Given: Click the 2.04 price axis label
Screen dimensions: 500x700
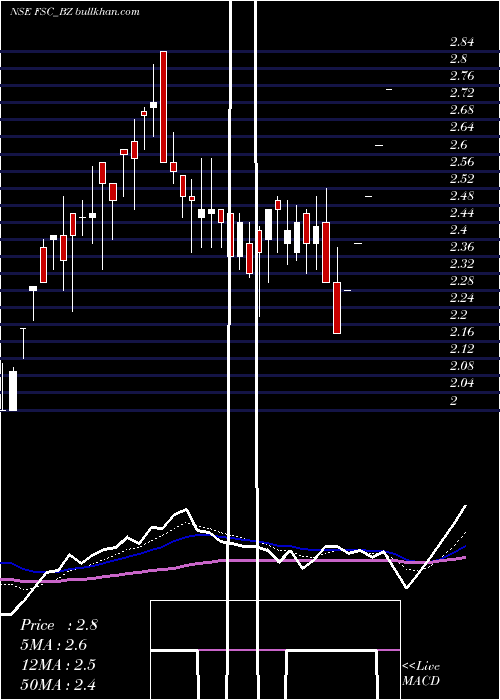Looking at the screenshot, I should click(462, 383).
